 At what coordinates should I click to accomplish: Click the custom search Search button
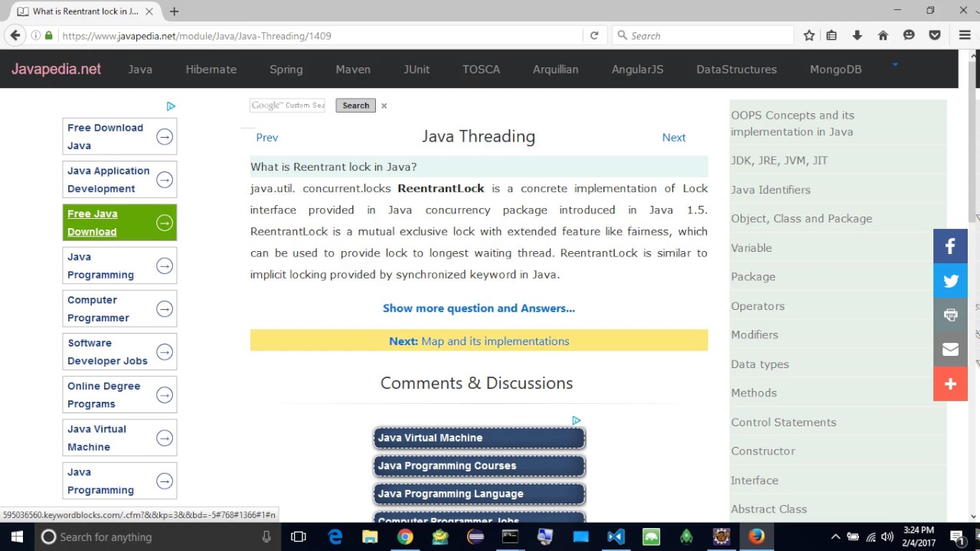tap(355, 106)
